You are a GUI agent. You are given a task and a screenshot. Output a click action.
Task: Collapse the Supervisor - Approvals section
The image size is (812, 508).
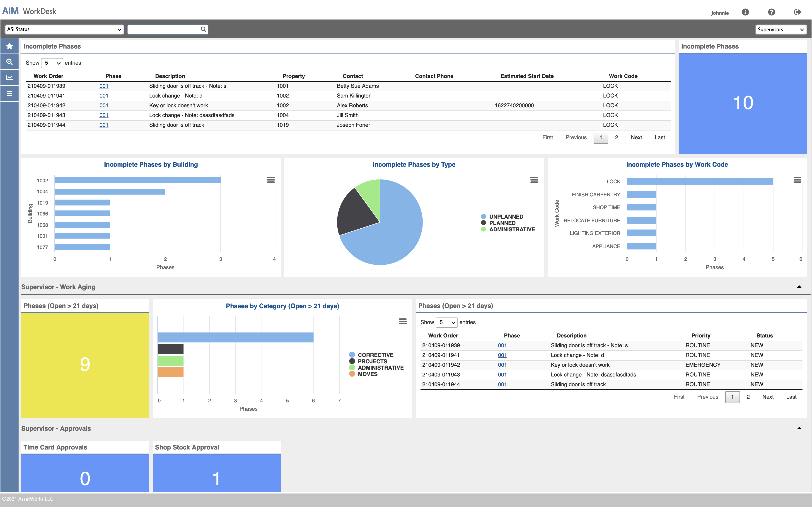click(x=799, y=428)
